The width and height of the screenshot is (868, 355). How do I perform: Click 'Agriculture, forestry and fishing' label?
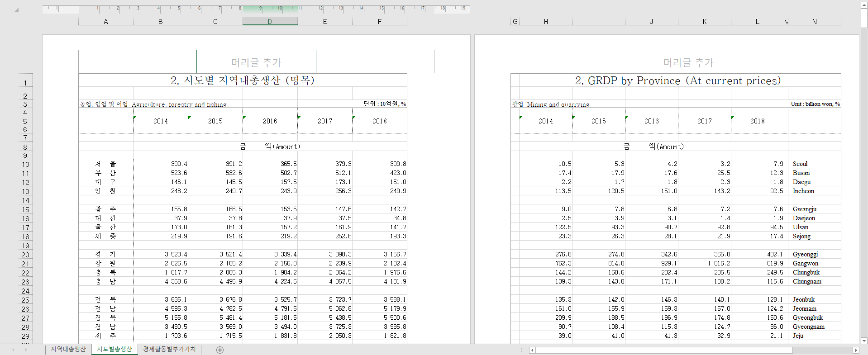(x=179, y=104)
